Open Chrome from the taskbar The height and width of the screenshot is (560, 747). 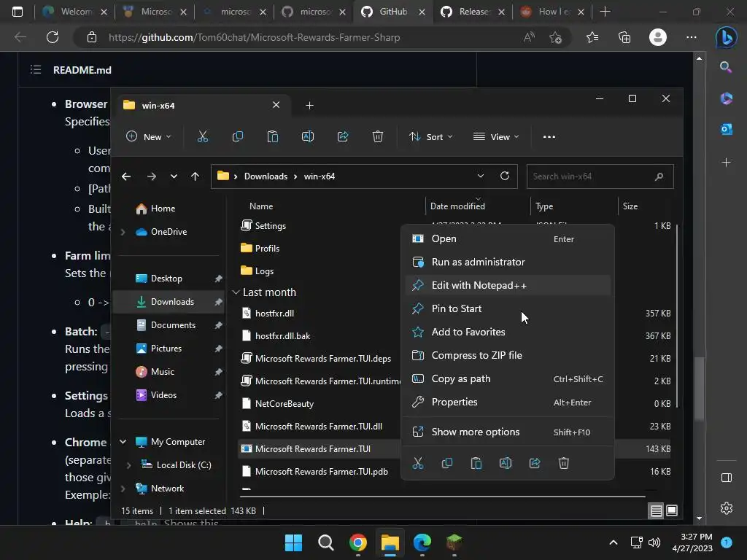point(357,542)
